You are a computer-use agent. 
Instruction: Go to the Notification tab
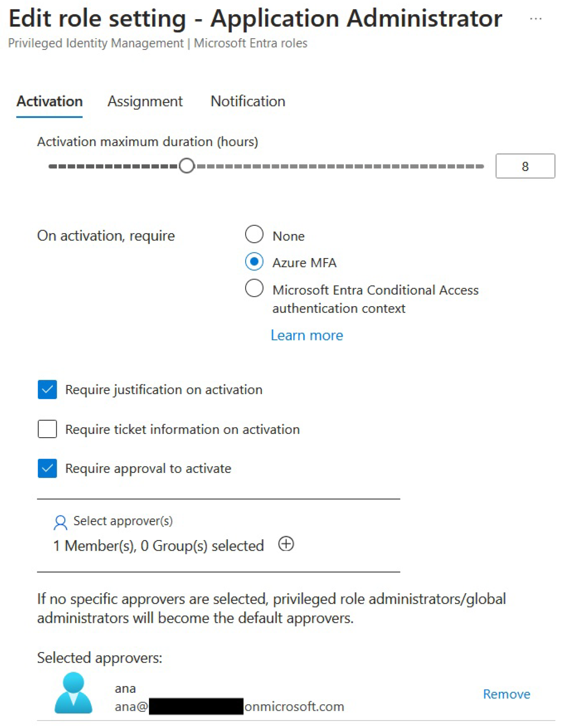[x=248, y=101]
